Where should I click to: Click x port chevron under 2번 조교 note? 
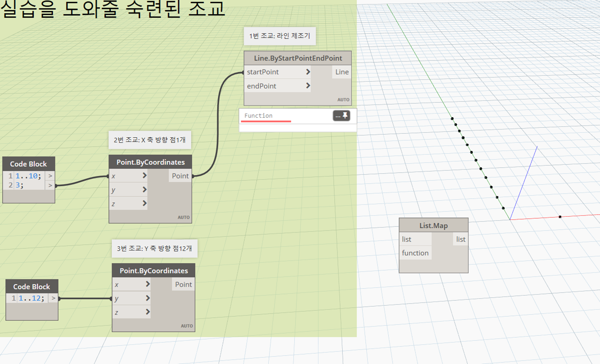click(x=144, y=175)
